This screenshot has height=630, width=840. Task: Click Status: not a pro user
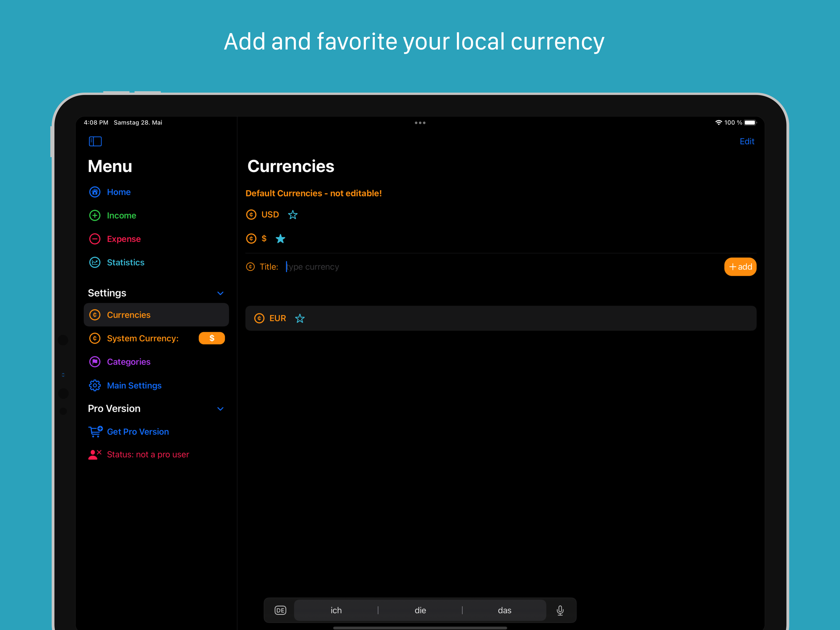coord(148,454)
